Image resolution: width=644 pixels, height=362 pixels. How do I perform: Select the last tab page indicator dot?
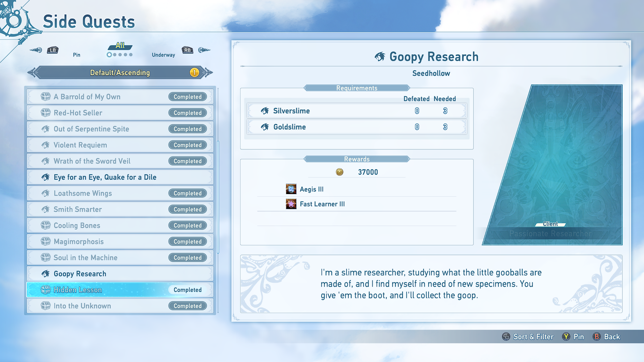click(x=131, y=55)
